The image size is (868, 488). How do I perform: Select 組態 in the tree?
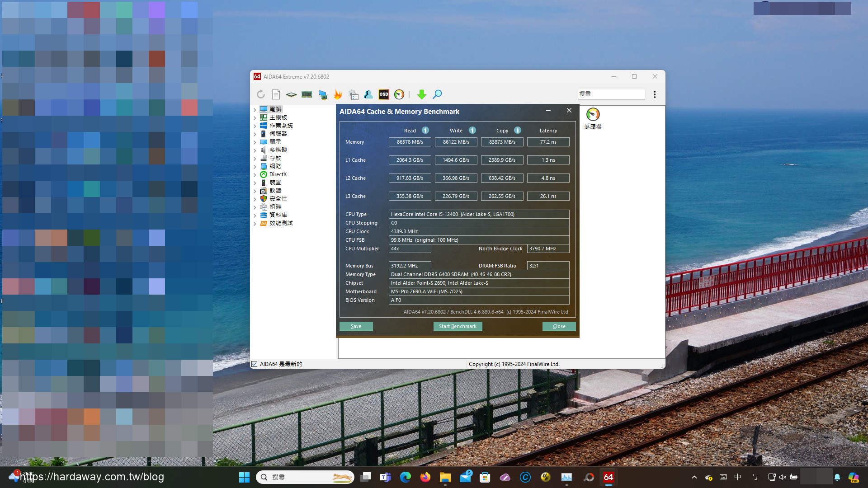pyautogui.click(x=275, y=207)
